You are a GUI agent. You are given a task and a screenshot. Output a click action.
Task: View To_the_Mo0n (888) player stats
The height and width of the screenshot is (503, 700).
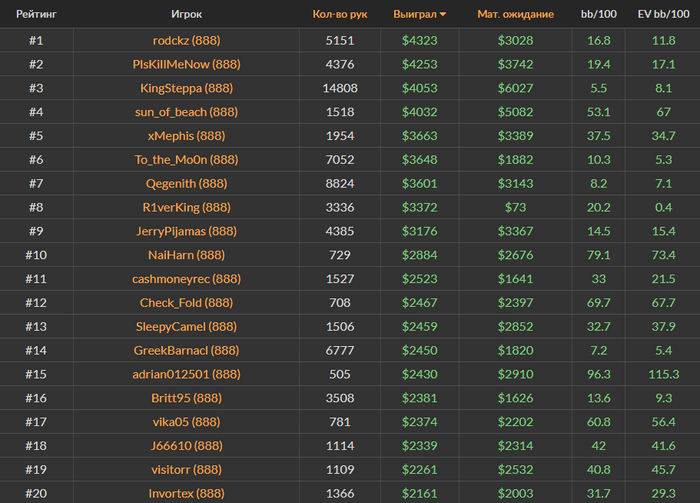click(186, 159)
